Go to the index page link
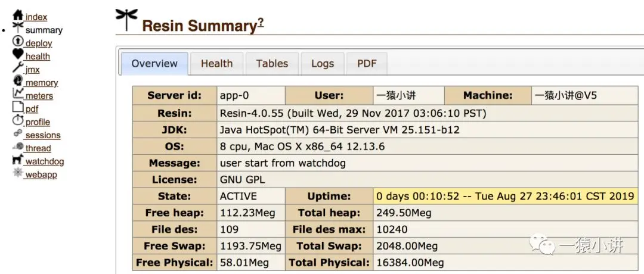Screen dimensions: 644x274 pyautogui.click(x=36, y=17)
